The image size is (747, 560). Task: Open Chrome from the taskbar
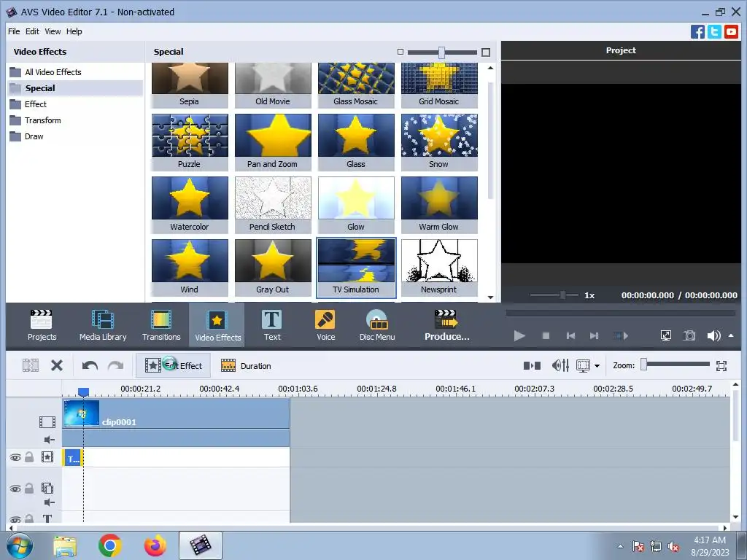click(x=109, y=545)
